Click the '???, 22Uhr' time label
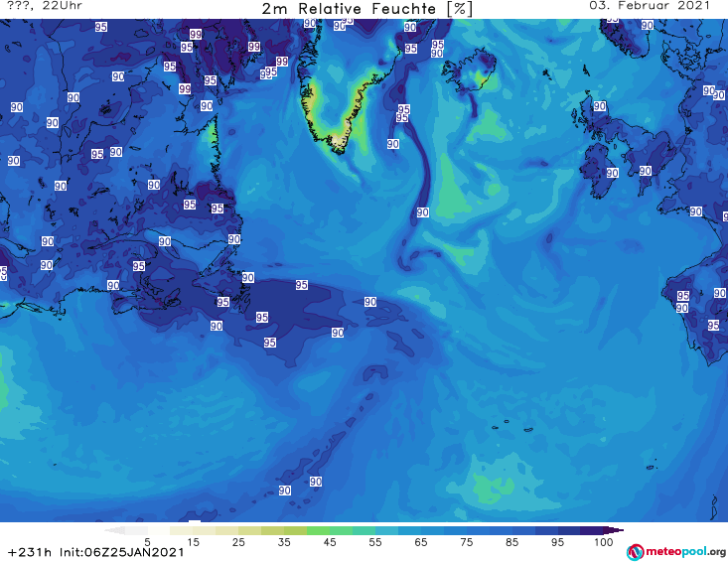Viewport: 728px width, 562px height. (45, 6)
